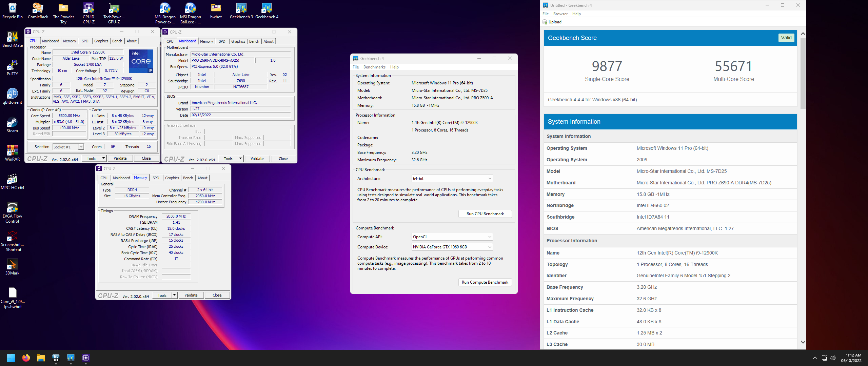The width and height of the screenshot is (868, 366).
Task: Click Tools button in CPU-Z Memory window
Action: tap(162, 295)
